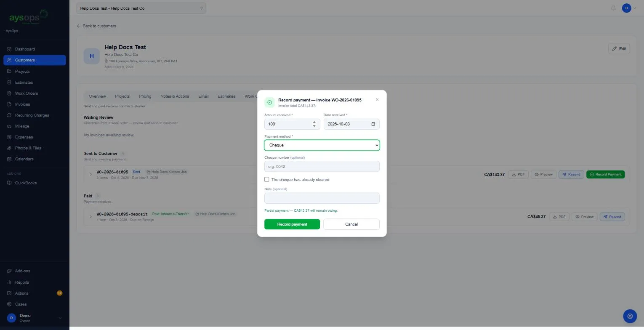Click the QuickBooks add-on icon

click(9, 183)
